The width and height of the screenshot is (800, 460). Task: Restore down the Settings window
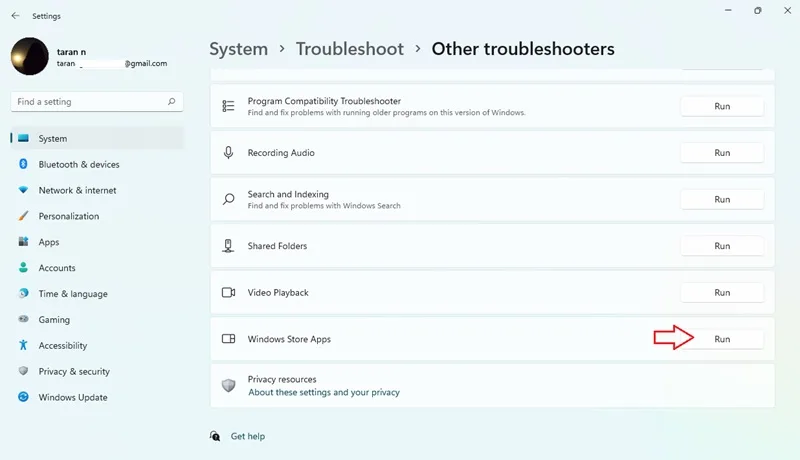(x=758, y=10)
